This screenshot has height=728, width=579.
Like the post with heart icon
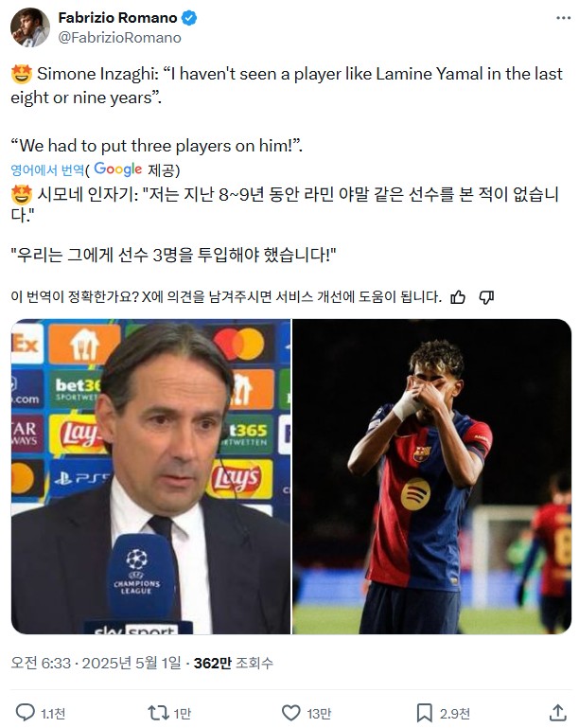(291, 713)
